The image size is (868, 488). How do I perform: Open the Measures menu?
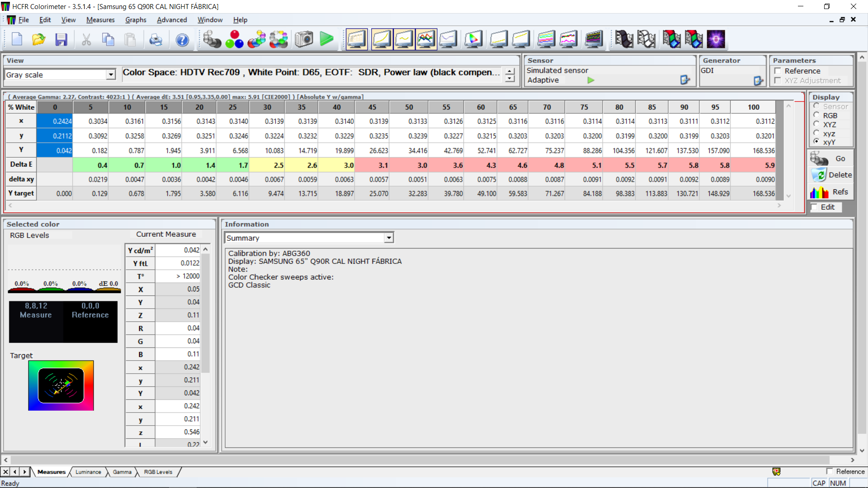tap(100, 20)
